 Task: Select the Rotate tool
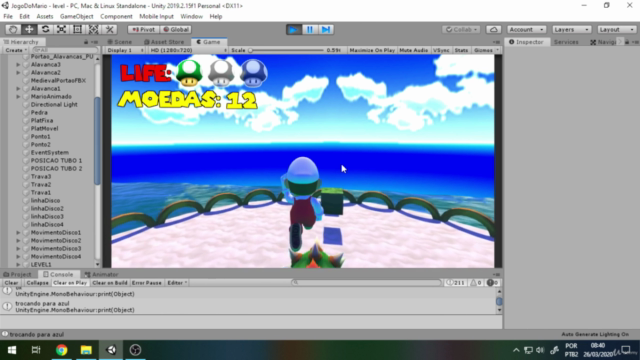tap(45, 29)
